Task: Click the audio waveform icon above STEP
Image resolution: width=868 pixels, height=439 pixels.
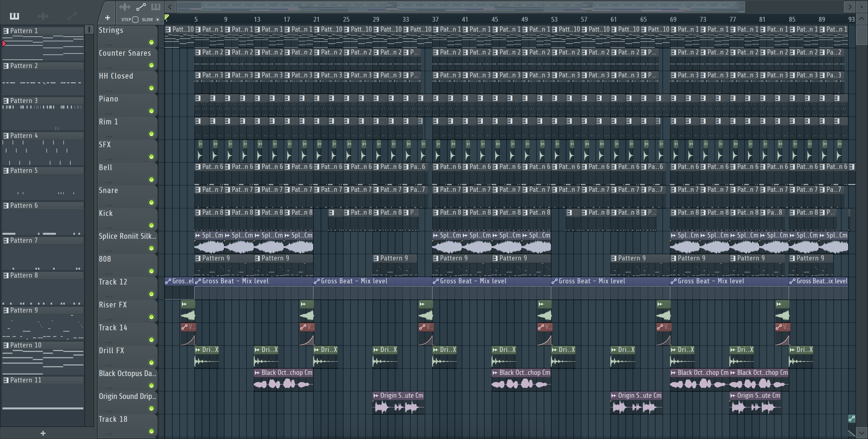Action: coord(125,7)
